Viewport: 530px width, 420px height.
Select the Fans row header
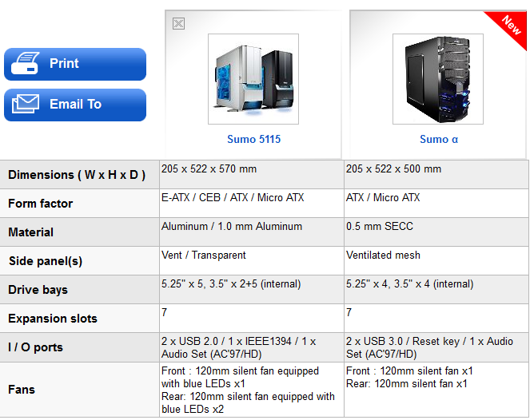80,390
